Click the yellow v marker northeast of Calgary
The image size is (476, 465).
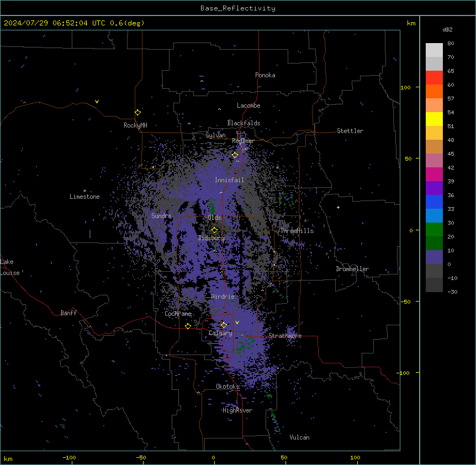237,323
